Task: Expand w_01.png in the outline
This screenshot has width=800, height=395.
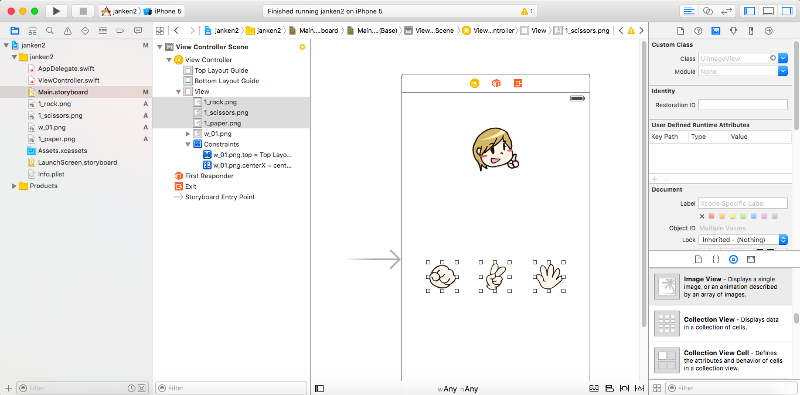Action: tap(188, 134)
